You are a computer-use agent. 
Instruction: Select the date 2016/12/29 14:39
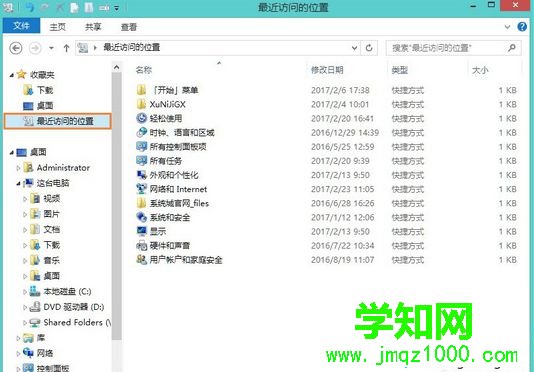tap(345, 133)
